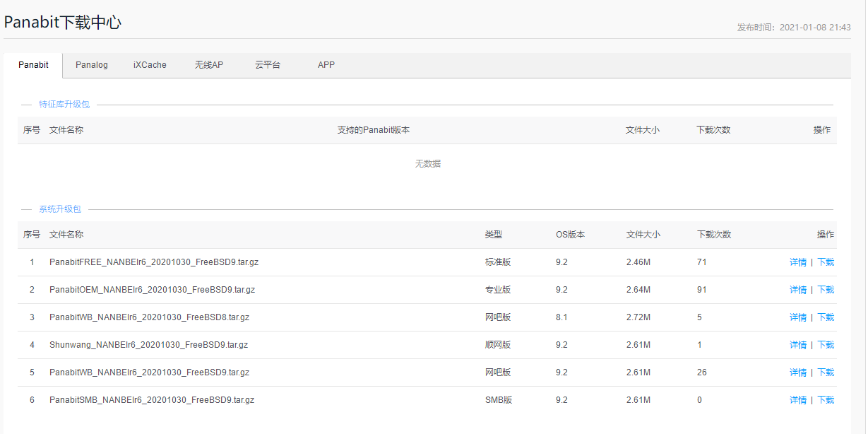Click the 文件大小 header in 特征库升级包 table
This screenshot has width=868, height=434.
coord(643,130)
